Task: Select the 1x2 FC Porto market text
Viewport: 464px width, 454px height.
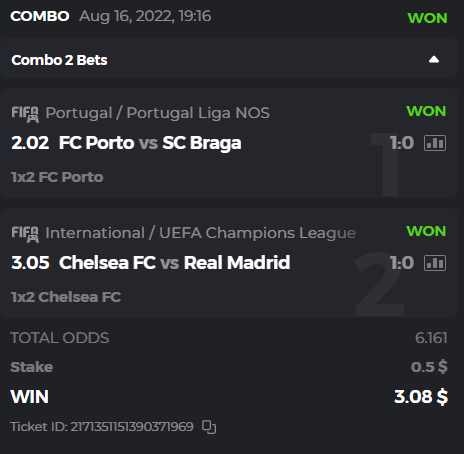Action: [x=57, y=177]
